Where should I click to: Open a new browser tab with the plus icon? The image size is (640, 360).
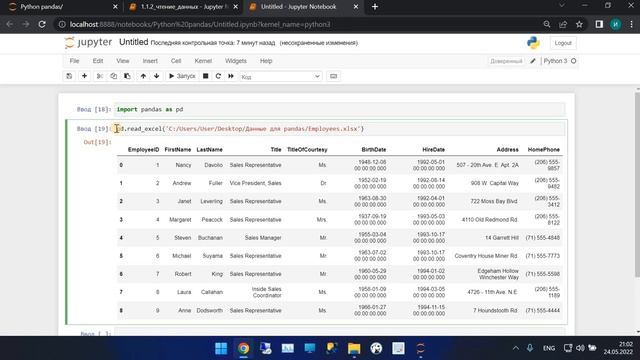(375, 7)
